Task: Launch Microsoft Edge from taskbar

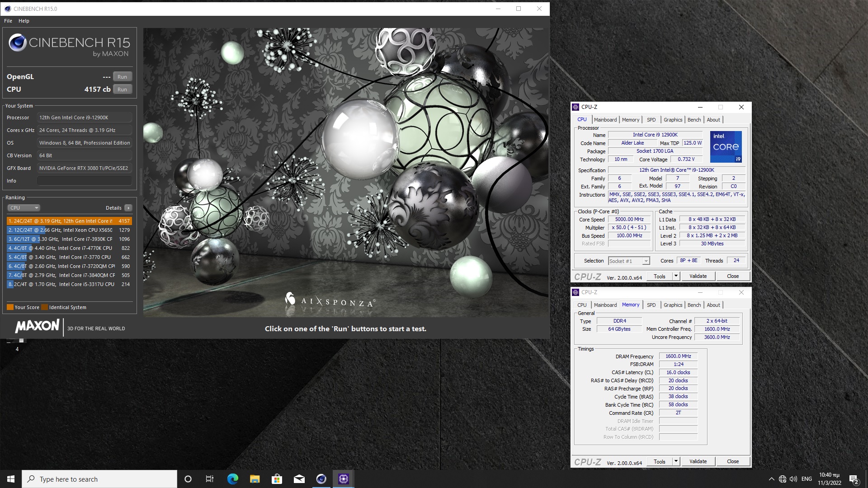Action: 232,479
